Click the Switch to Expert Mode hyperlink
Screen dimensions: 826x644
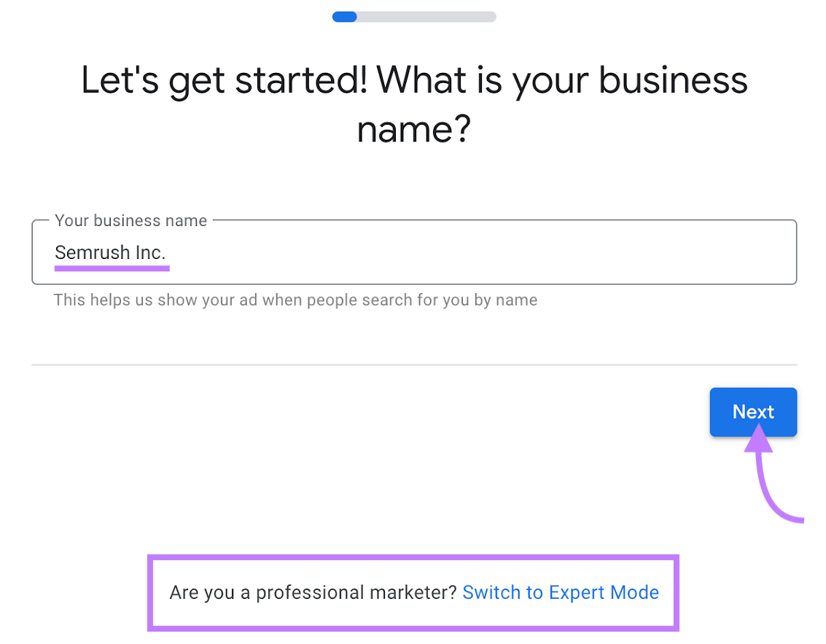point(560,592)
